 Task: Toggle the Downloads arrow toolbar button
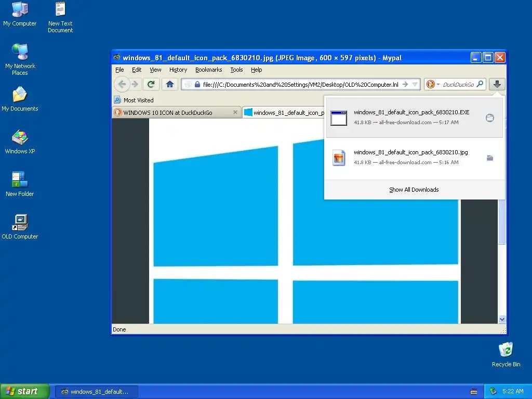(x=497, y=84)
